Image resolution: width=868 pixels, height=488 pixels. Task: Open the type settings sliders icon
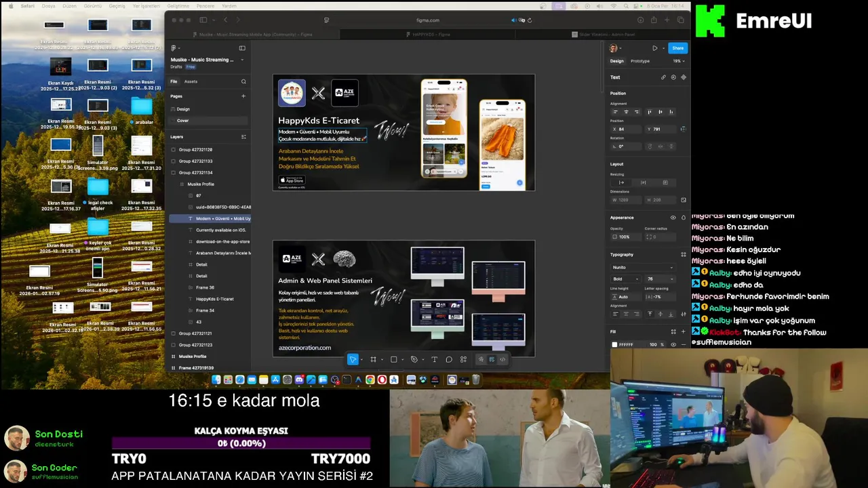683,314
